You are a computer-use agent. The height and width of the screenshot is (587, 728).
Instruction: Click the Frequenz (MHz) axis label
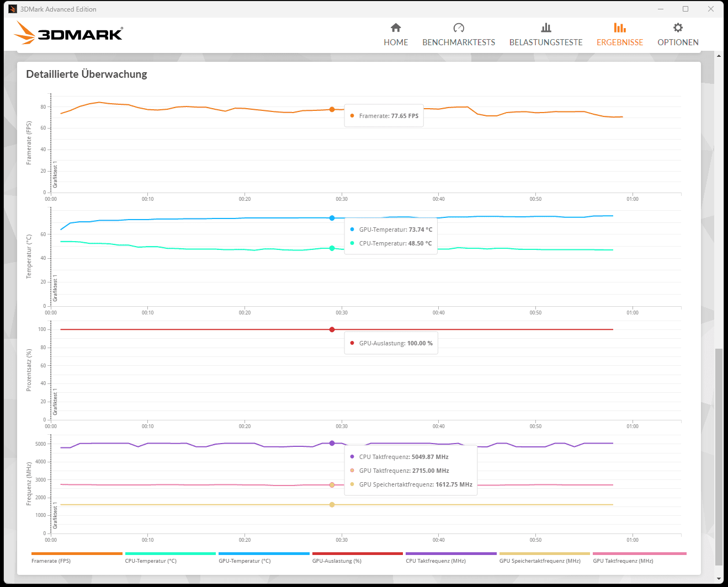tap(29, 484)
